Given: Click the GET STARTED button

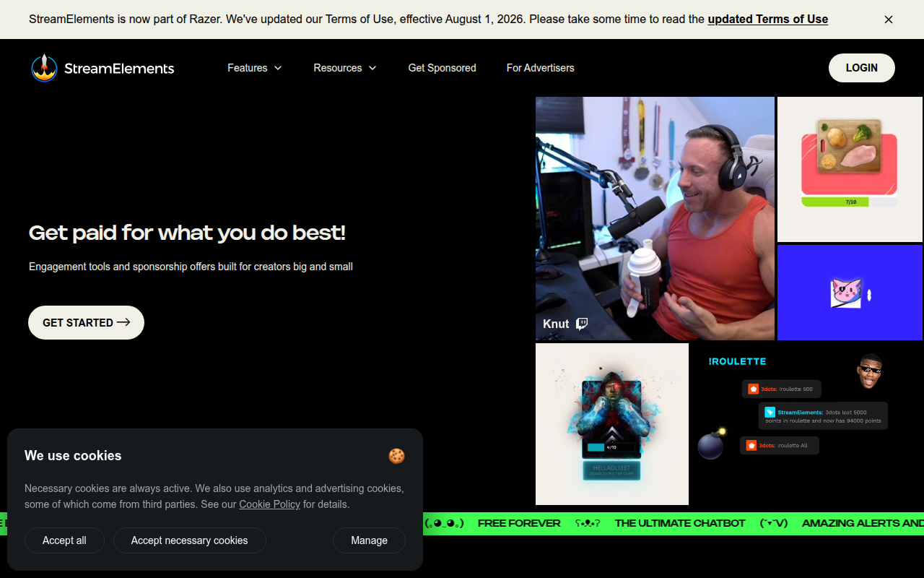Looking at the screenshot, I should coord(86,322).
